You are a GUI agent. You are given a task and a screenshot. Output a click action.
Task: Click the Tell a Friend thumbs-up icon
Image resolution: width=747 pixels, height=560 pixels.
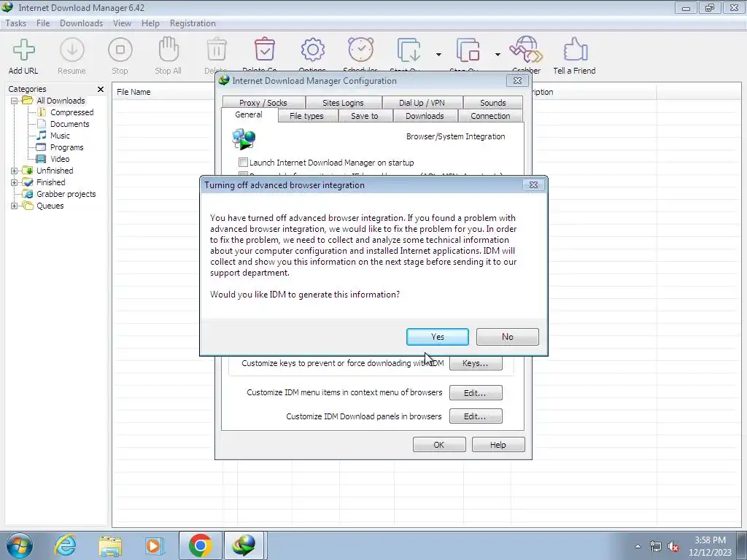click(575, 50)
